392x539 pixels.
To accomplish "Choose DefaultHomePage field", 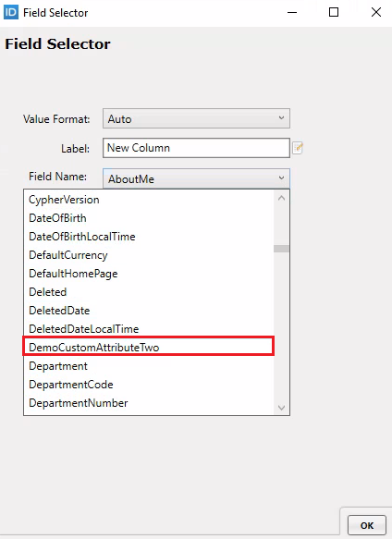I will click(x=149, y=274).
